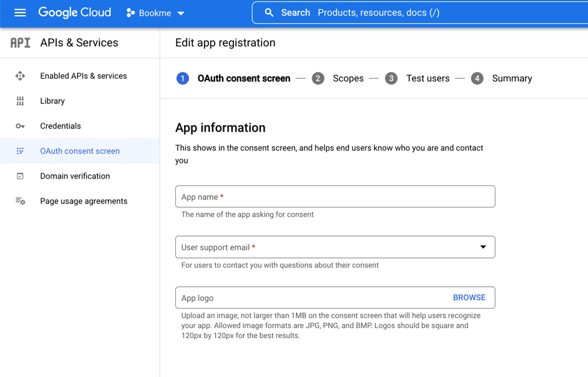Open OAuth consent screen in sidebar
The width and height of the screenshot is (588, 377).
[79, 151]
